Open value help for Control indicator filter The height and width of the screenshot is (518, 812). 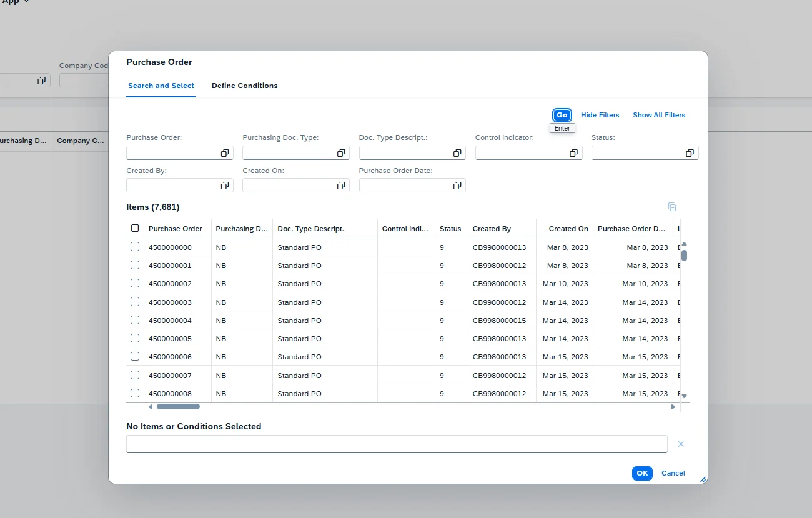coord(573,153)
